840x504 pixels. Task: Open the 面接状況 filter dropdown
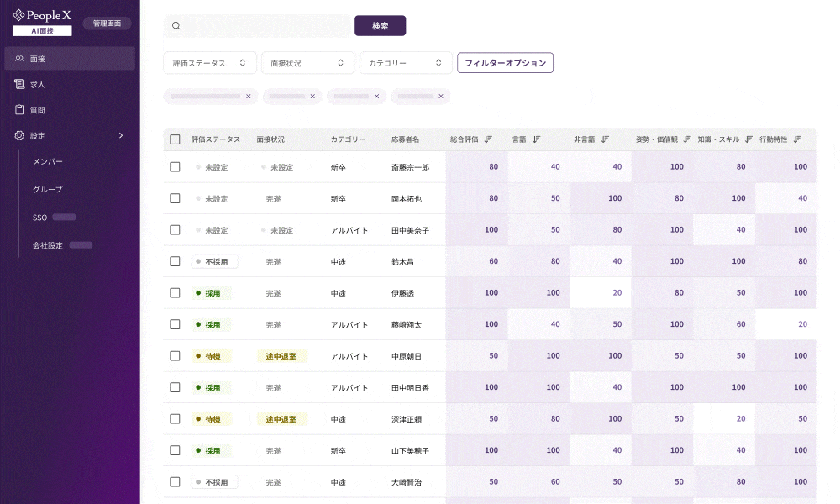point(307,63)
